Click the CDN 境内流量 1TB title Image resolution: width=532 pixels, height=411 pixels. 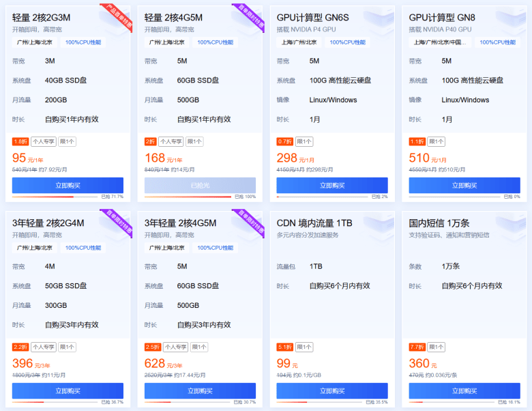coord(314,223)
